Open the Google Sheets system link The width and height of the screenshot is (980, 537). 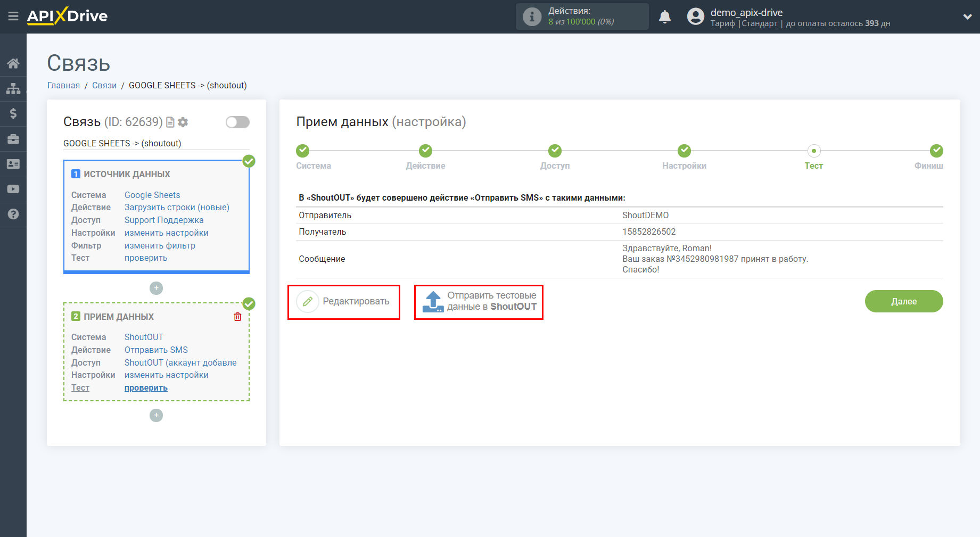pyautogui.click(x=152, y=195)
